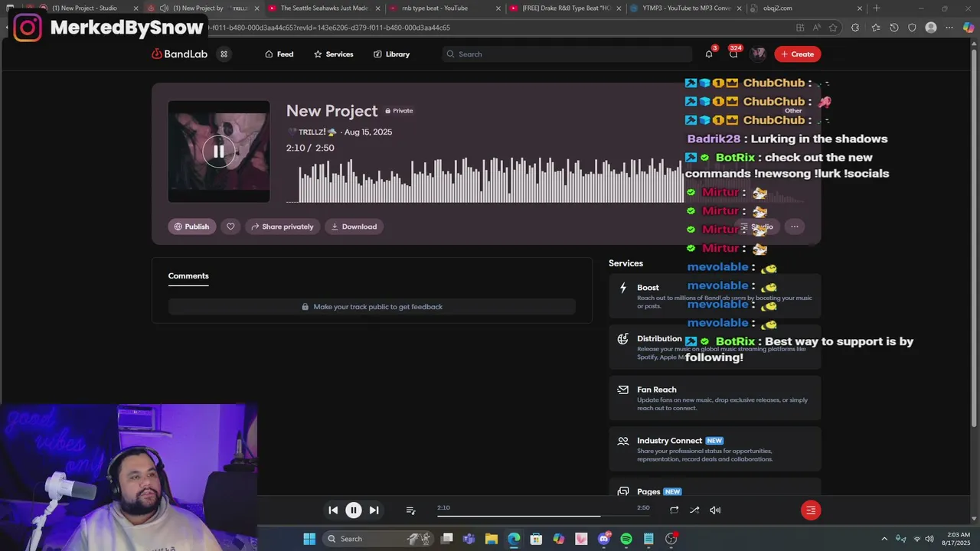This screenshot has height=551, width=980.
Task: Pause the bottom player
Action: point(354,510)
